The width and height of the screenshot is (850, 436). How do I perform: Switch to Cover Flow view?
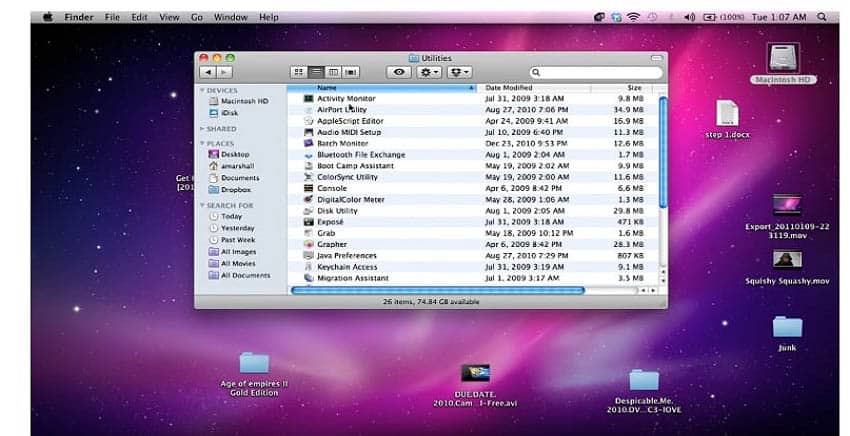point(351,72)
